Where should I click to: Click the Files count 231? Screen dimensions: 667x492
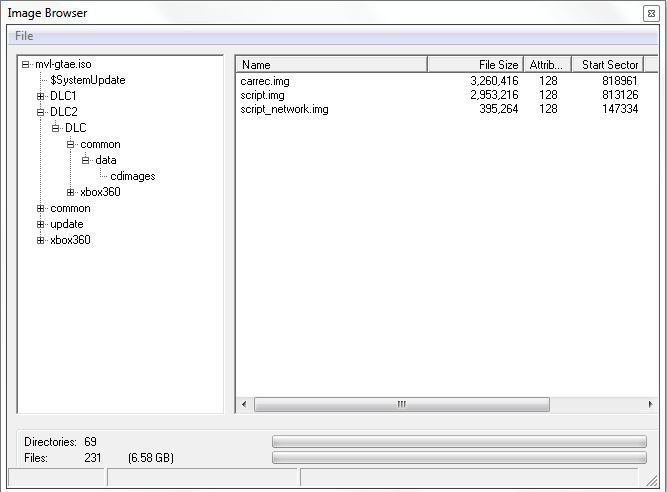click(93, 458)
